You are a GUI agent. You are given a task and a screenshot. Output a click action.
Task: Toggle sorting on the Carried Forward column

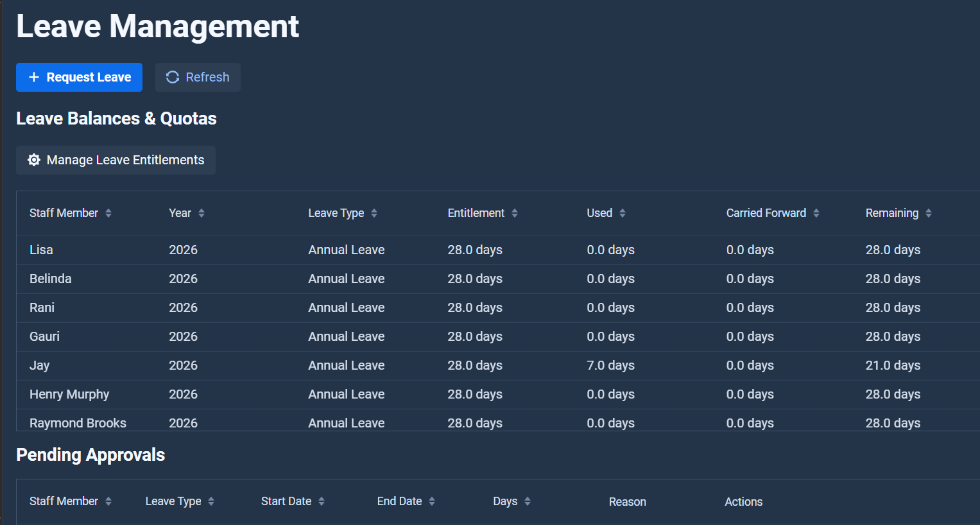pyautogui.click(x=816, y=212)
